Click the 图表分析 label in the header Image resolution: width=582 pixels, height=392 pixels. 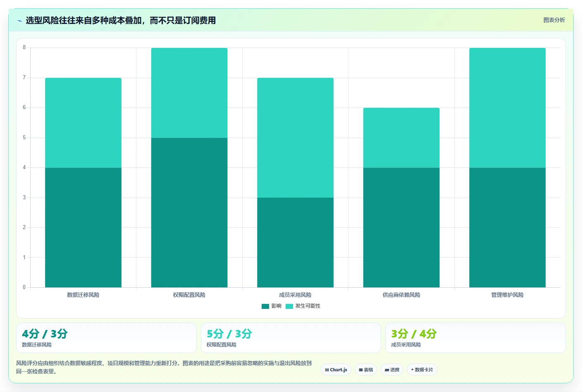coord(554,20)
